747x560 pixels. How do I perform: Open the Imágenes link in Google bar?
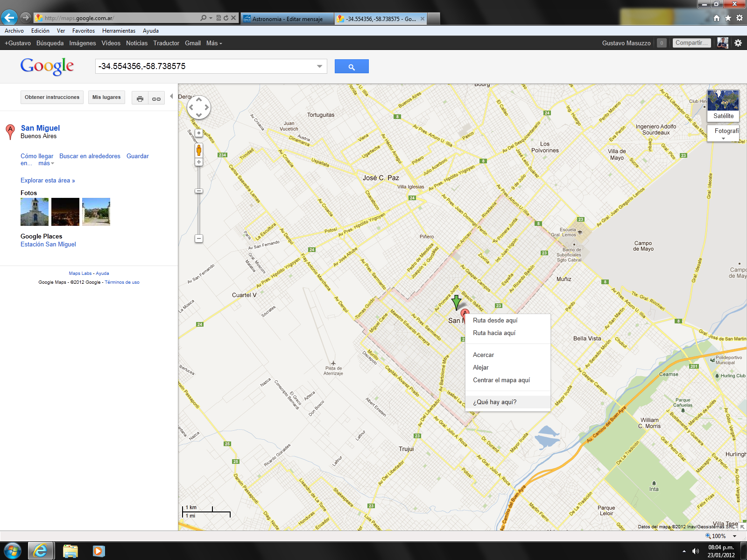83,43
